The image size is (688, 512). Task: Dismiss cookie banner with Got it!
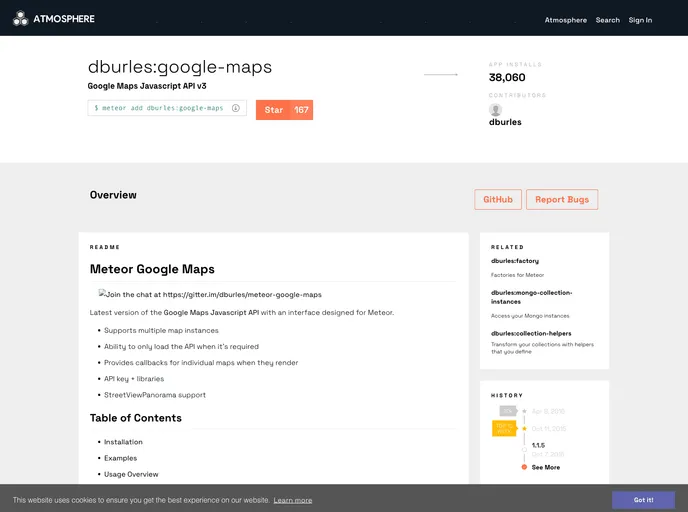pyautogui.click(x=643, y=499)
